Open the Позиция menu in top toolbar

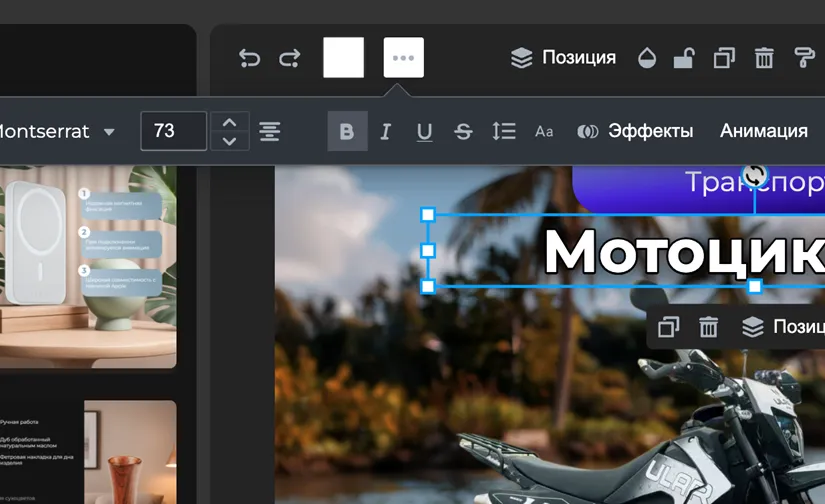tap(564, 58)
